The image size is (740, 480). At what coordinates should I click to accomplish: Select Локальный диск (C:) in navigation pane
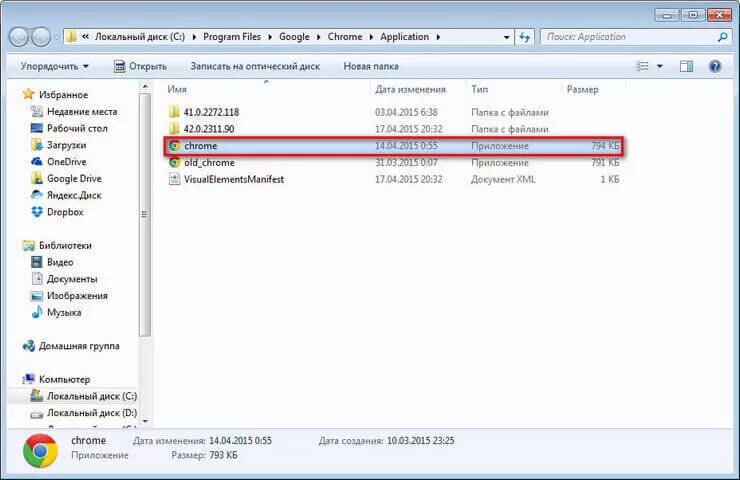click(92, 396)
